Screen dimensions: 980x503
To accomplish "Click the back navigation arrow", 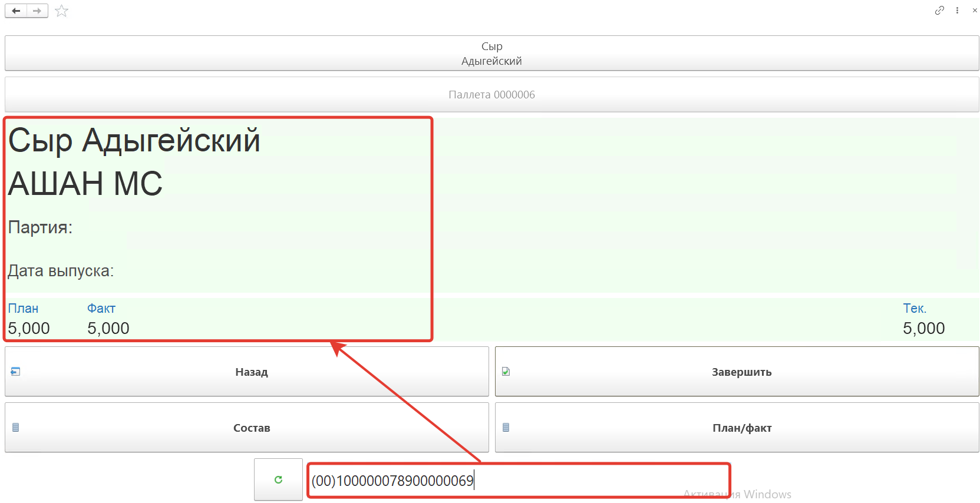I will [x=16, y=11].
